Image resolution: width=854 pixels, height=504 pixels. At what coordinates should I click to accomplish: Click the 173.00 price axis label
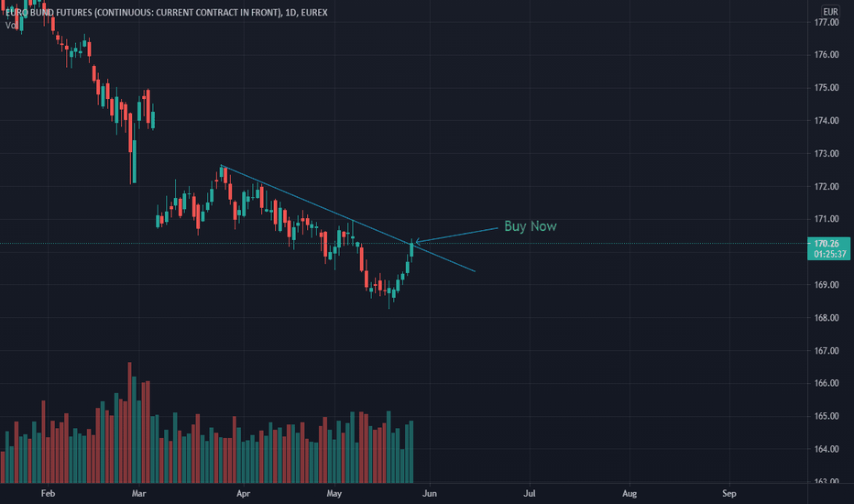827,154
